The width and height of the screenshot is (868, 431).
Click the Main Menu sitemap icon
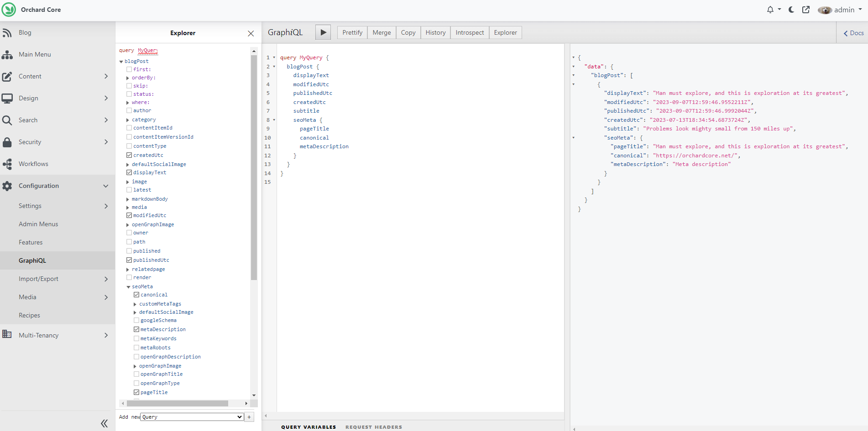(x=7, y=55)
